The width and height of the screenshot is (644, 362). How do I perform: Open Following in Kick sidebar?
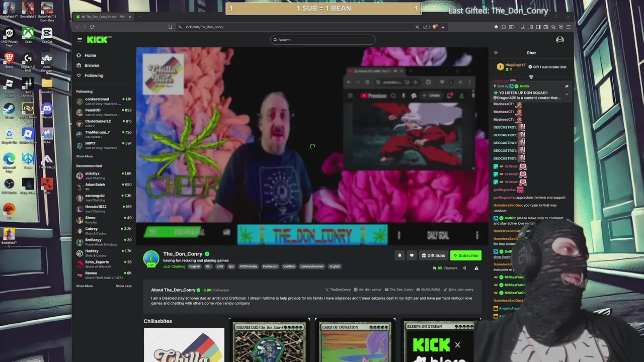click(x=90, y=75)
